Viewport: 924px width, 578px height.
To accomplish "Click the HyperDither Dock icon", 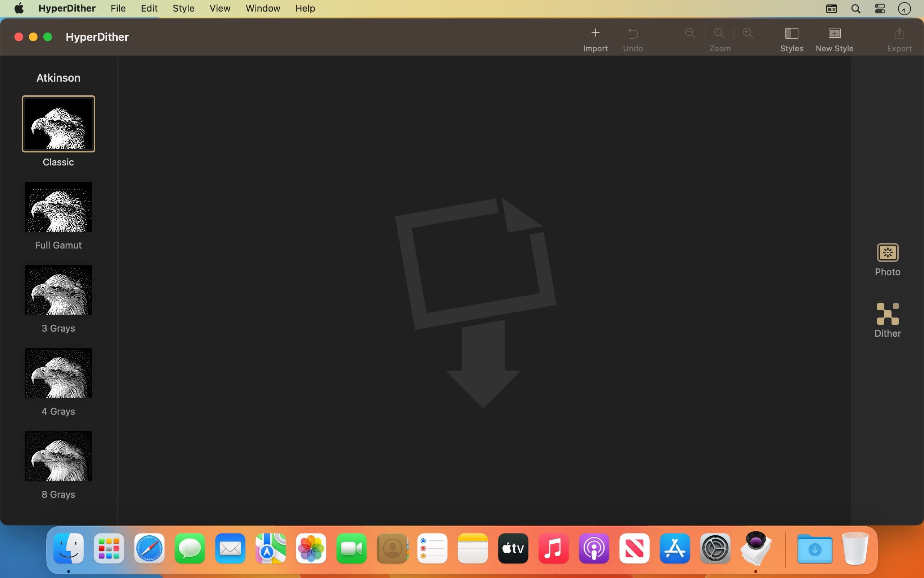I will tap(756, 548).
